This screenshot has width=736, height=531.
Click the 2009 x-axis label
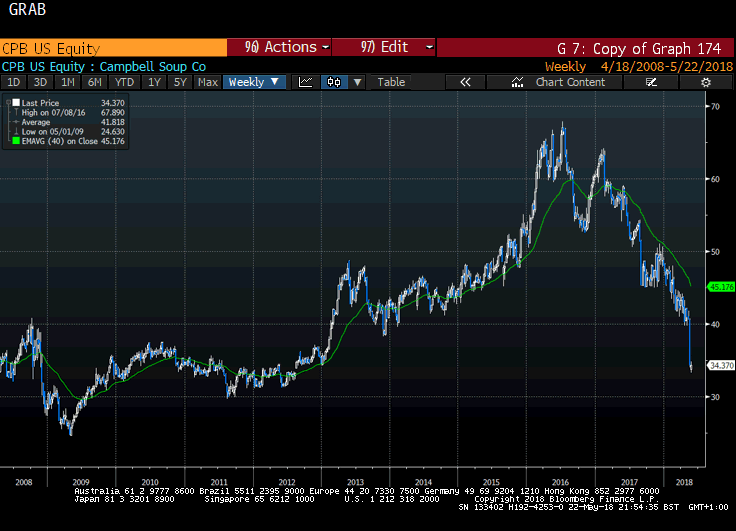tap(81, 482)
